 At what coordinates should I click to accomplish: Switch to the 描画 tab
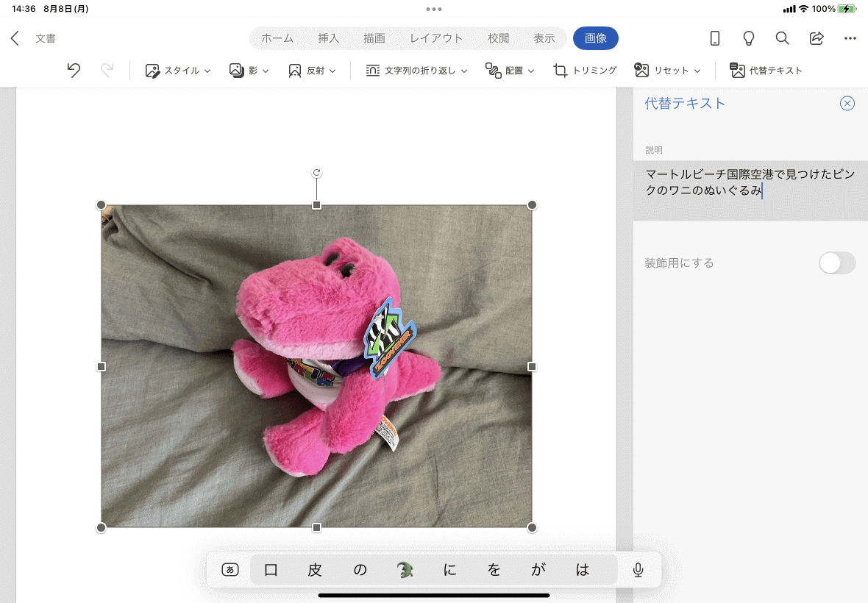pos(374,38)
